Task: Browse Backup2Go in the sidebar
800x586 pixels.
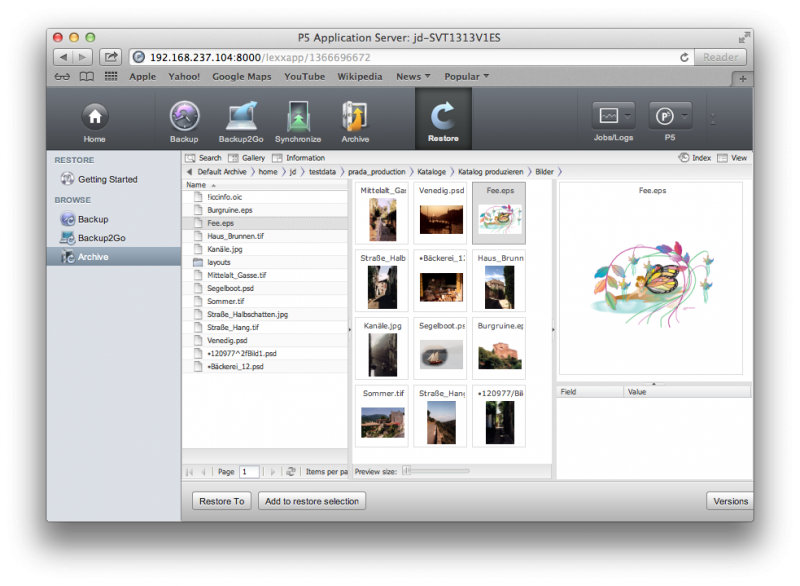Action: (102, 238)
